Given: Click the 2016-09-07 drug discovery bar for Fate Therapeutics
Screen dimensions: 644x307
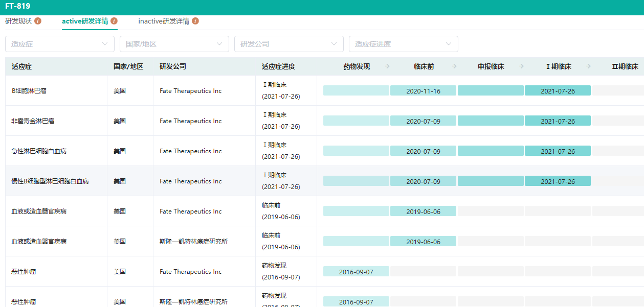Looking at the screenshot, I should (x=356, y=272).
